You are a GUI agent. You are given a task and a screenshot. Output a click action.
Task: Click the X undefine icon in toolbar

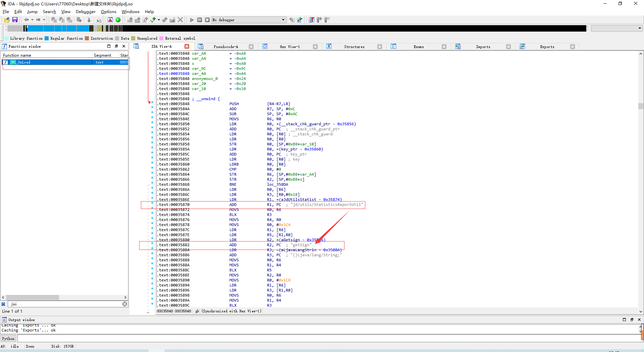click(x=180, y=20)
